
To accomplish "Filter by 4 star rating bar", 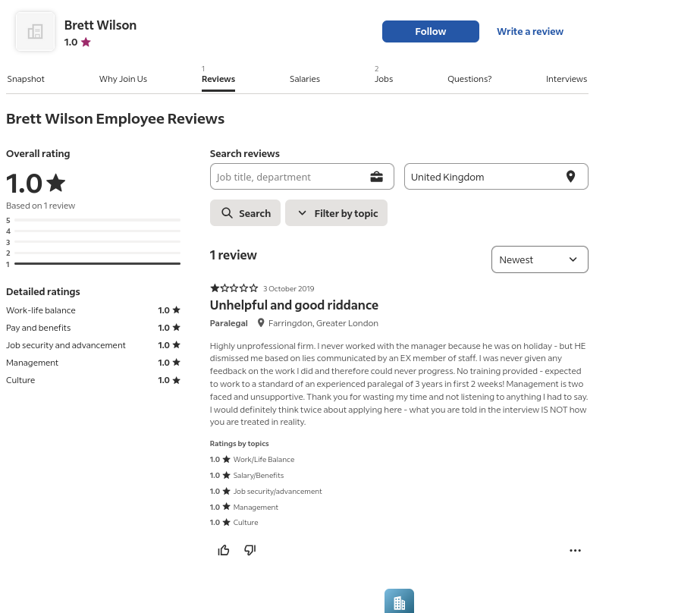I will (x=93, y=231).
